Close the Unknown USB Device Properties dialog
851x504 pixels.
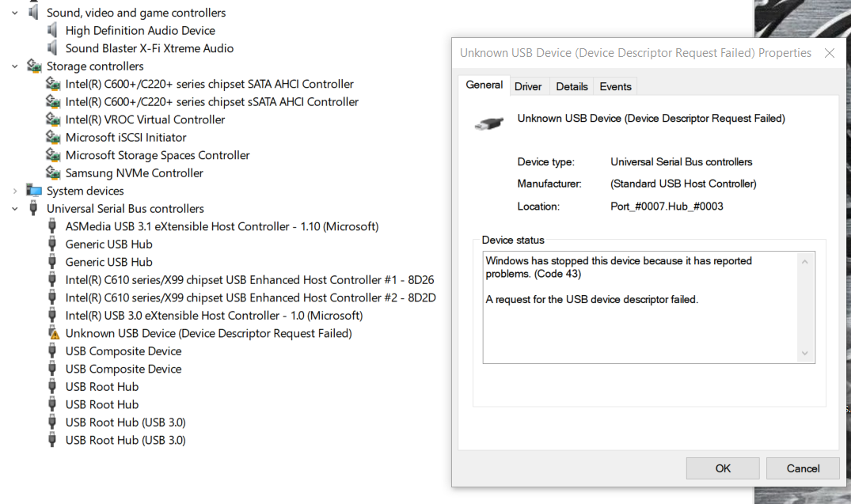coord(830,53)
